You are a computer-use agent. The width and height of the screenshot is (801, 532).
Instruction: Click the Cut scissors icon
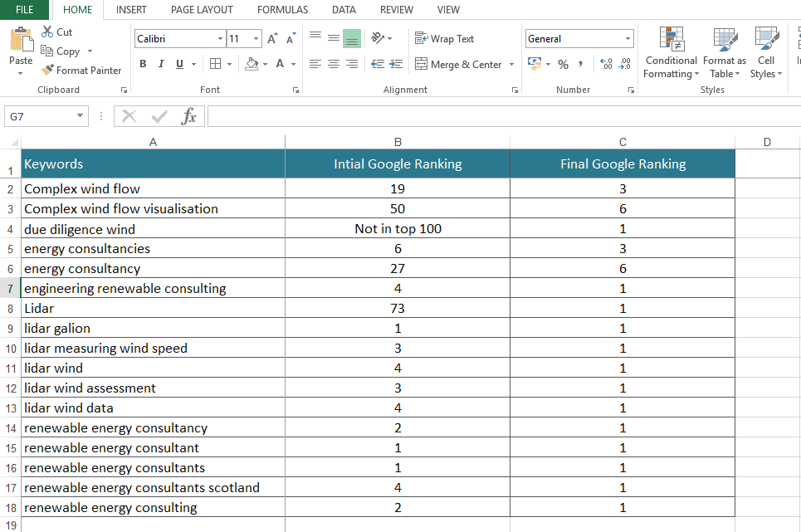(47, 32)
